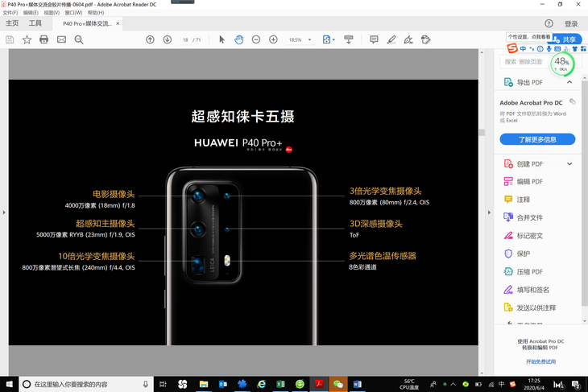
Task: Click the scrolling mode toolbar icon
Action: tap(349, 39)
